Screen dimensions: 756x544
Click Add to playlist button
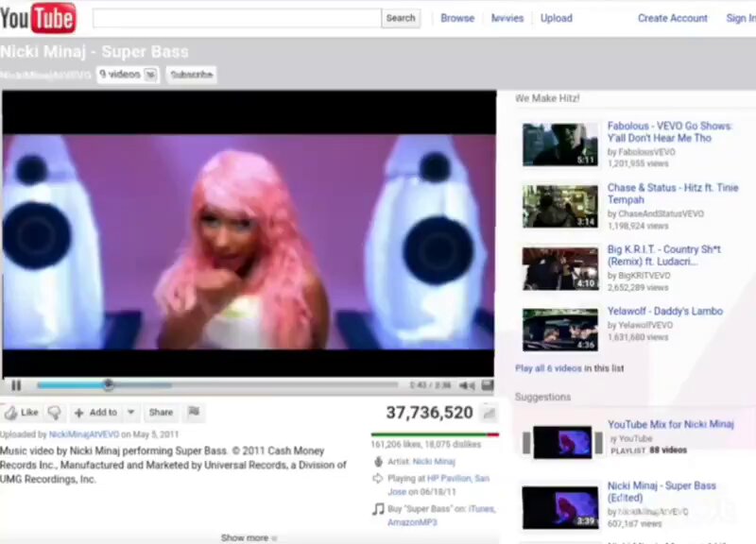[x=96, y=413]
